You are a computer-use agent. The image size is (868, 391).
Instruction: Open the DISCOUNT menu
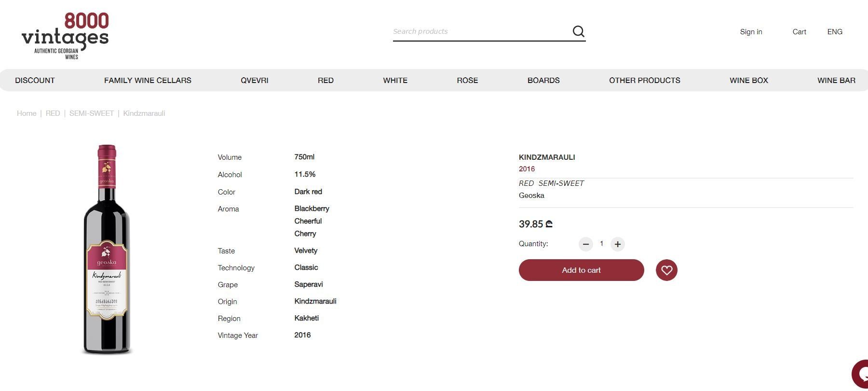point(35,81)
